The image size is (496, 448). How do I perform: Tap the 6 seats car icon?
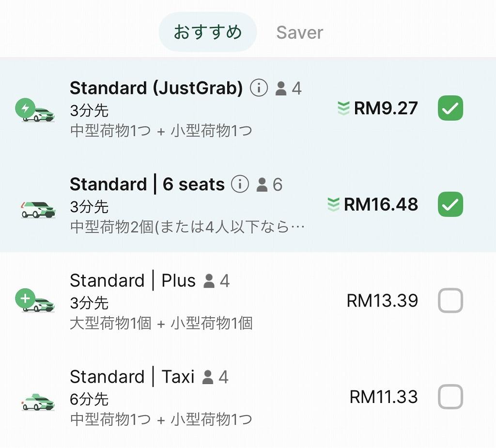38,209
